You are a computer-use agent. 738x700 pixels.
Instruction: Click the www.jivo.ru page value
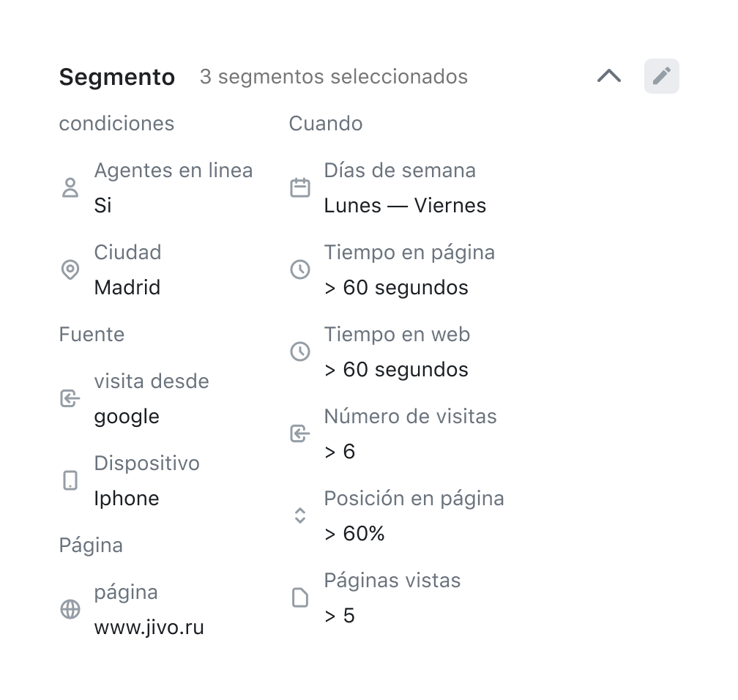coord(149,628)
